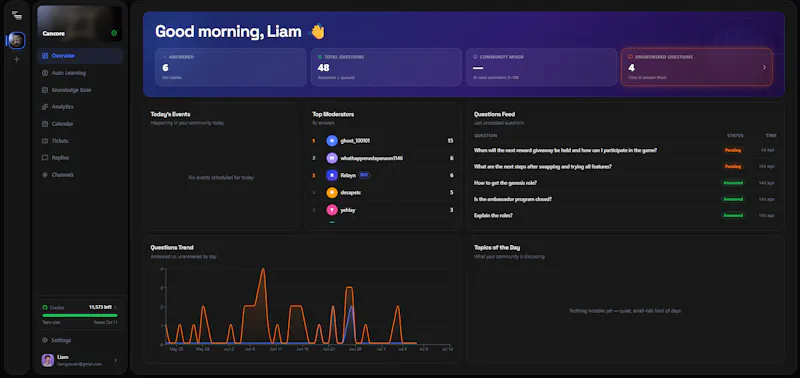Click yehlay moderator avatar
Viewport: 800px width, 378px height.
coord(332,210)
